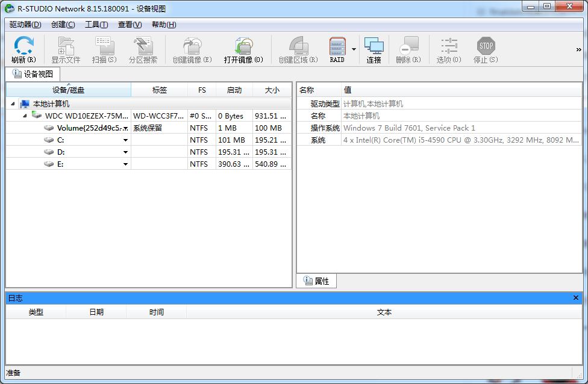Select the 扫描 (Scan) tool icon
Image resolution: width=588 pixels, height=384 pixels.
click(105, 48)
